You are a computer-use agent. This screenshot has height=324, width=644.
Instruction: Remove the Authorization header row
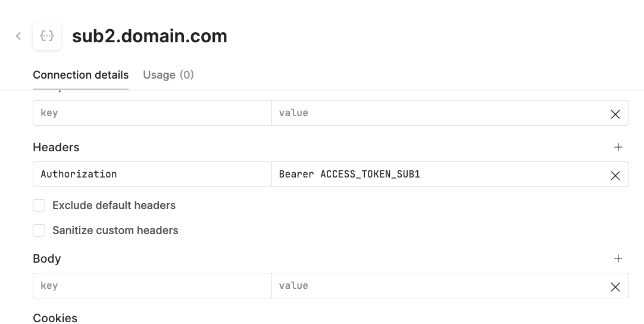click(x=615, y=176)
